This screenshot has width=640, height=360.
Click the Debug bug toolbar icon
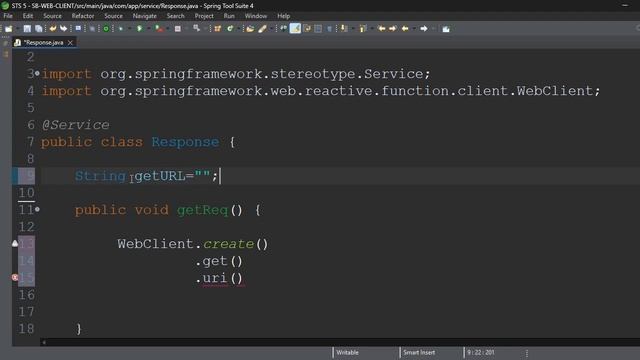click(x=121, y=29)
